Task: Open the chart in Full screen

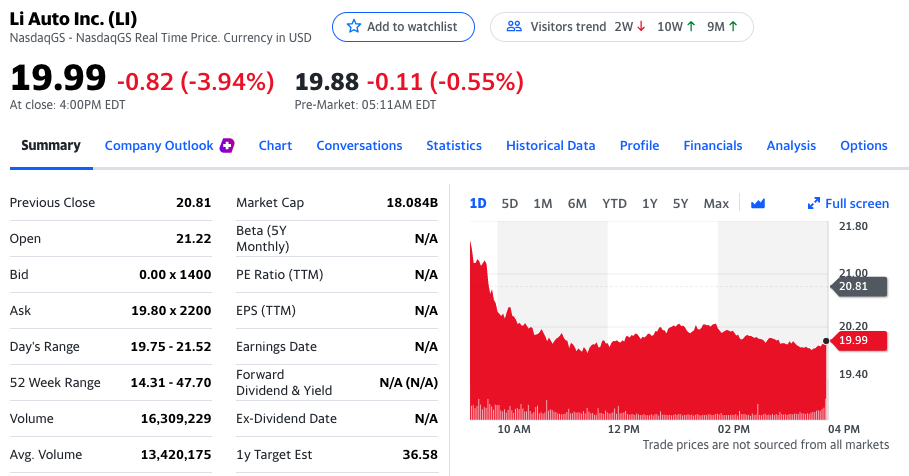Action: click(x=856, y=204)
